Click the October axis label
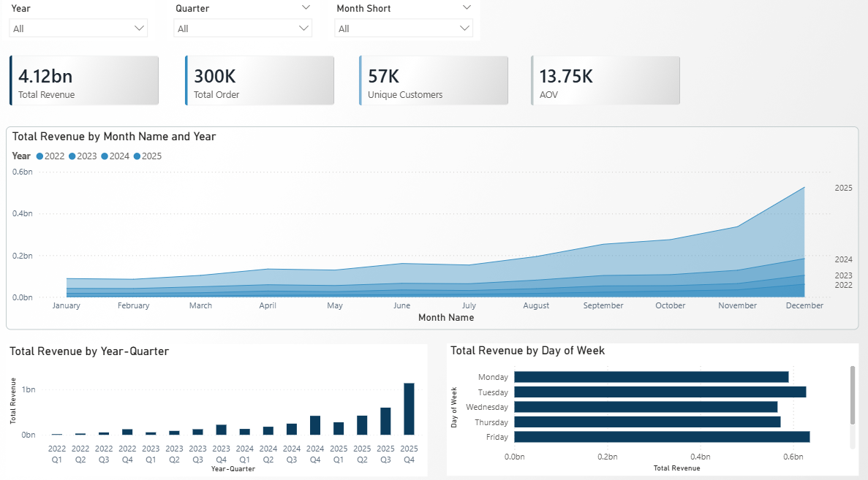868x480 pixels. tap(671, 305)
